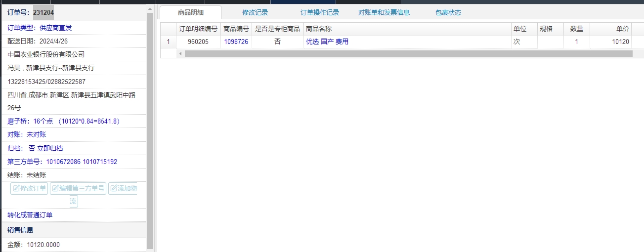Switch to the 商品明细 tab

pyautogui.click(x=191, y=12)
